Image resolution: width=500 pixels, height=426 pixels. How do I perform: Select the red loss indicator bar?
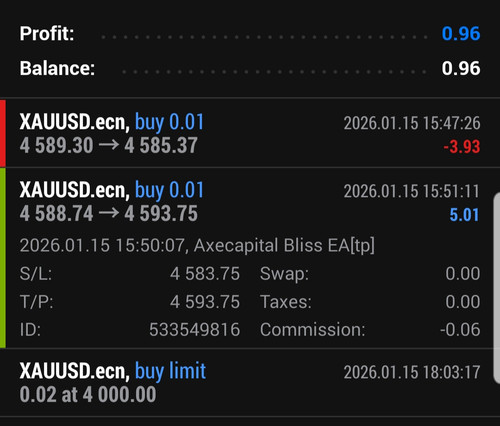[x=3, y=133]
